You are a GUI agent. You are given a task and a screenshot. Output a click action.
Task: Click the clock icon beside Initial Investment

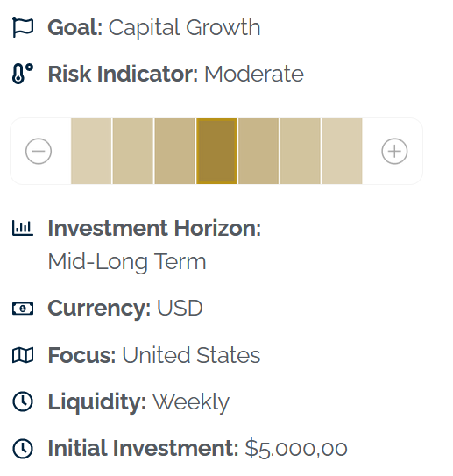[x=23, y=448]
